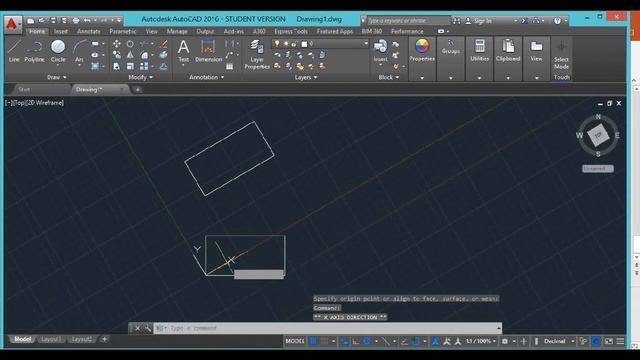
Task: Choose the Move tool in Modify panel
Action: point(117,44)
